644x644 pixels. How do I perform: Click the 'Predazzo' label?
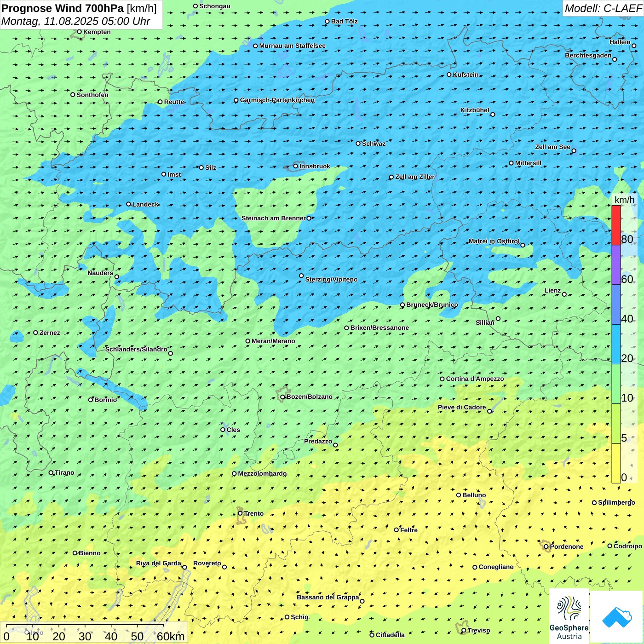coord(318,441)
